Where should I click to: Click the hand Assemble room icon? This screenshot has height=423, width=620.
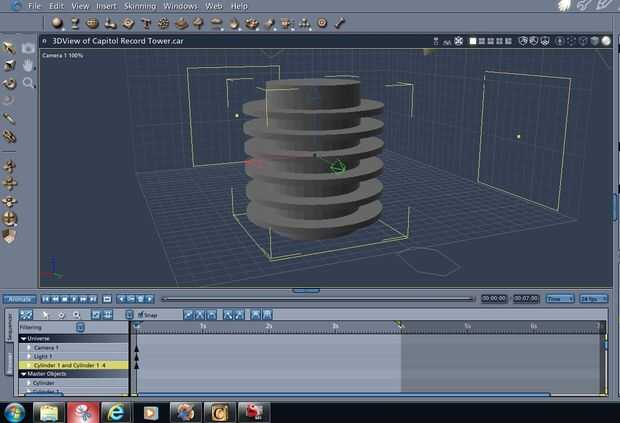565,6
